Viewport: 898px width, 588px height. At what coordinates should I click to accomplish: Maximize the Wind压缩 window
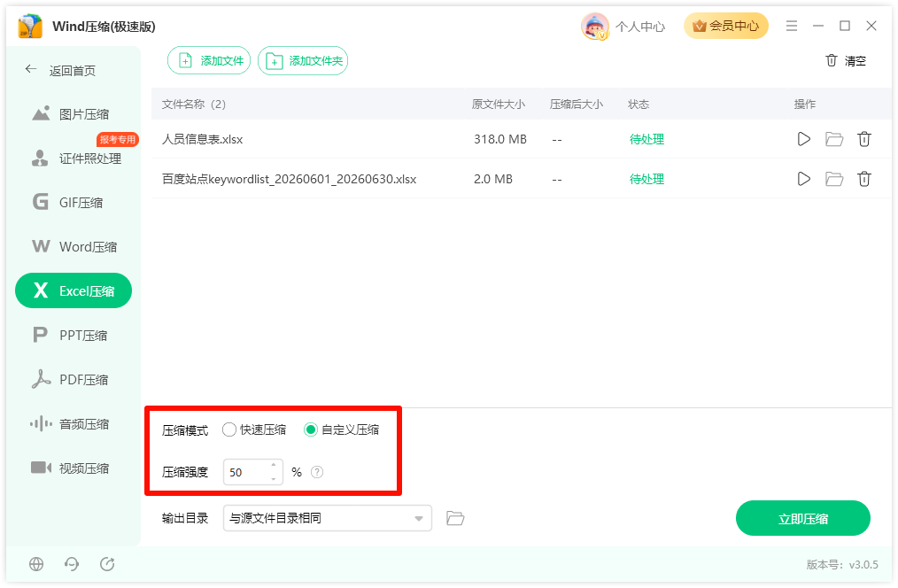[x=845, y=26]
